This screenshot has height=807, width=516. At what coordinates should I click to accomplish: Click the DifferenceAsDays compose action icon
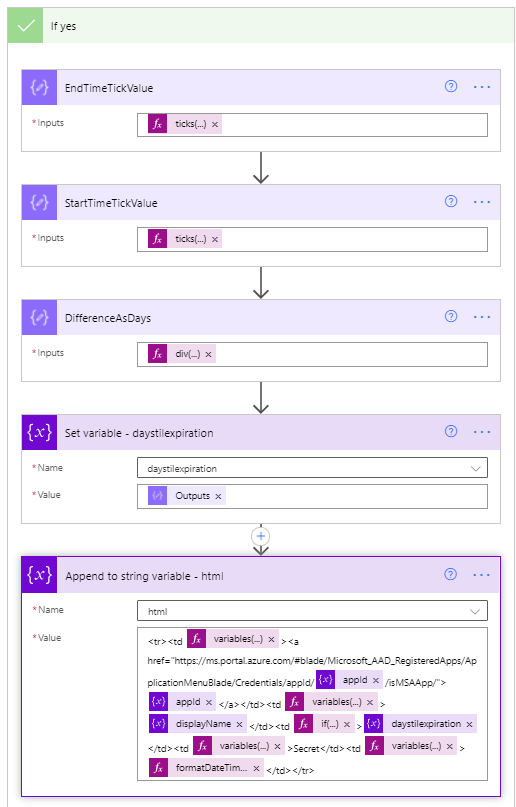(x=39, y=318)
